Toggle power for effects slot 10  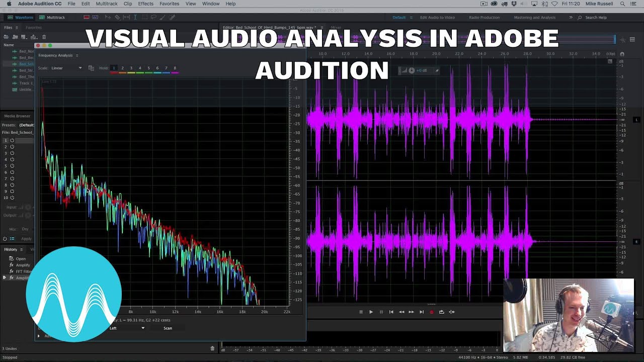point(12,198)
